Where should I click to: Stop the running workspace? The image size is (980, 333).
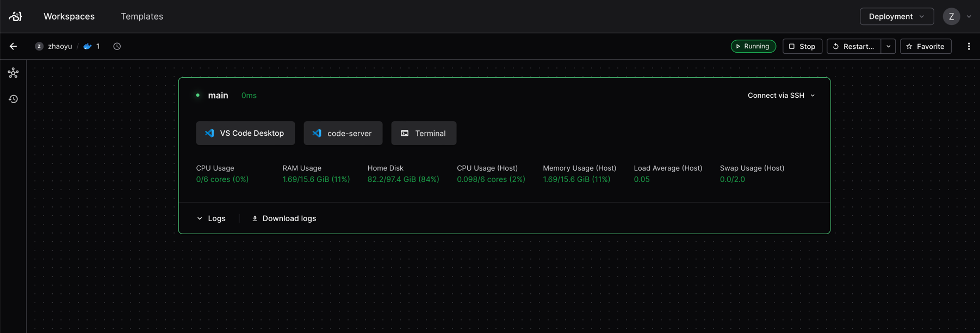pyautogui.click(x=802, y=47)
